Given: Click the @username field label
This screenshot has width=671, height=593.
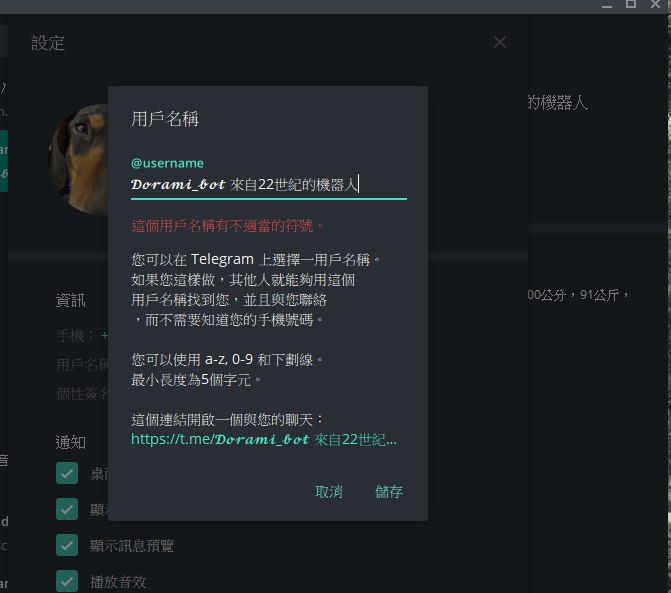Looking at the screenshot, I should pos(167,163).
